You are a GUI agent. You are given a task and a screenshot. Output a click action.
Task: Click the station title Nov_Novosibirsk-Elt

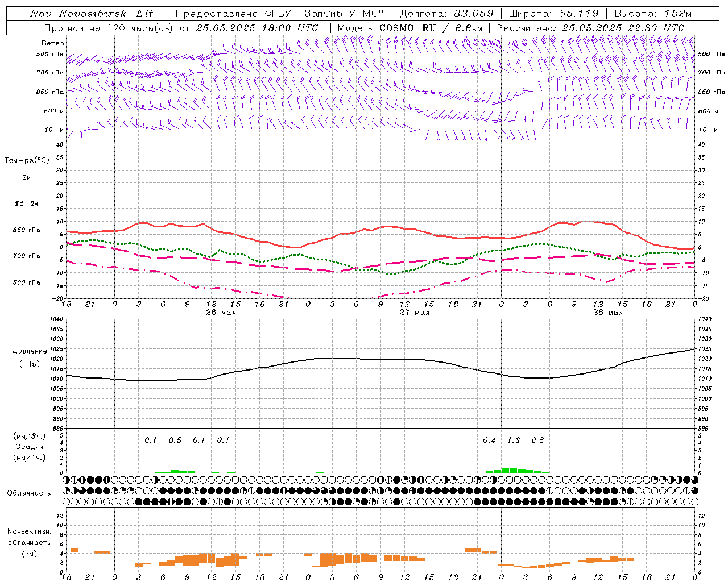tap(92, 14)
